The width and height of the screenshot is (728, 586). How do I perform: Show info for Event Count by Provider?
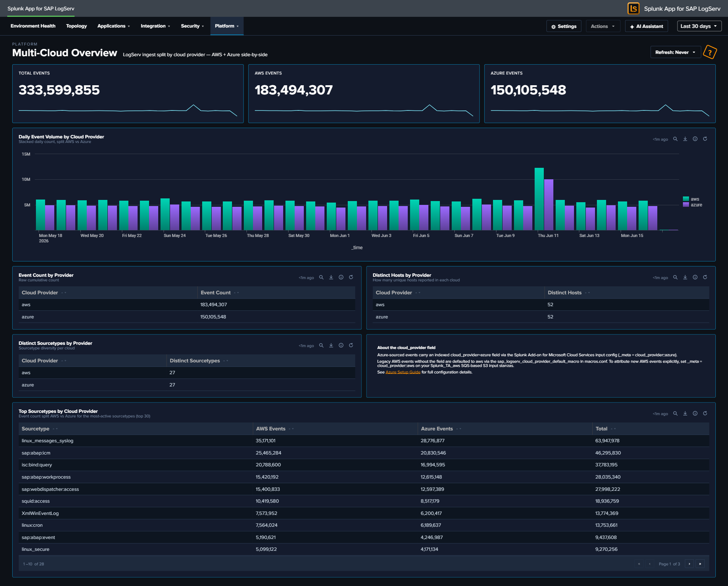341,278
